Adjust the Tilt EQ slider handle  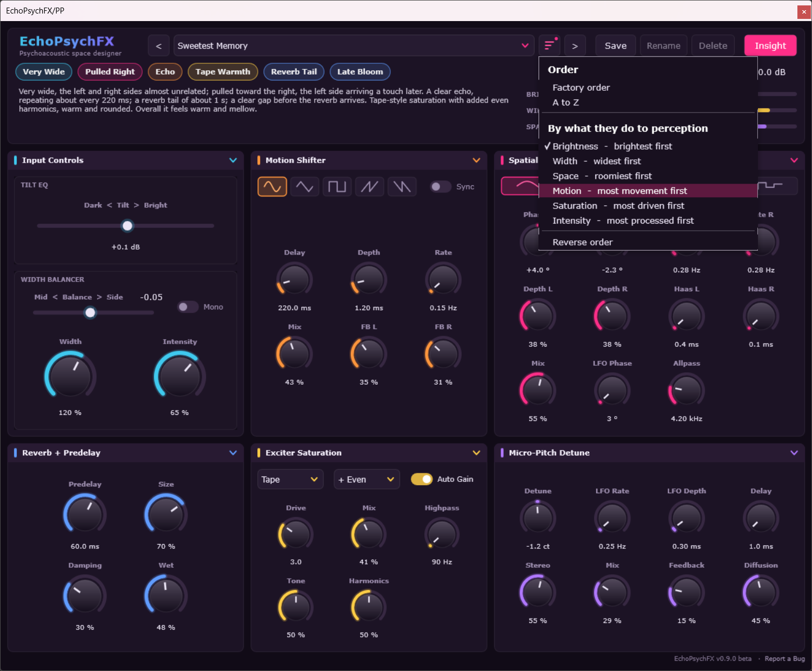pos(127,226)
